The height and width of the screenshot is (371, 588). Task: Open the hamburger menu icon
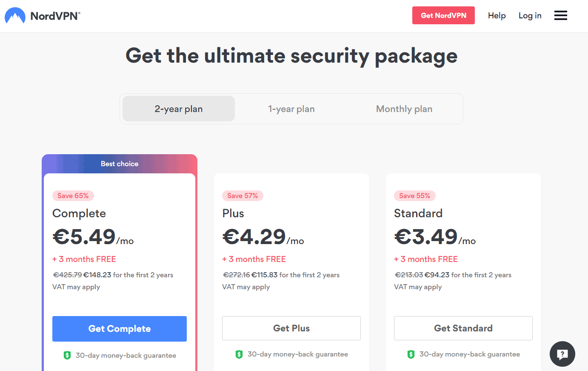[560, 16]
